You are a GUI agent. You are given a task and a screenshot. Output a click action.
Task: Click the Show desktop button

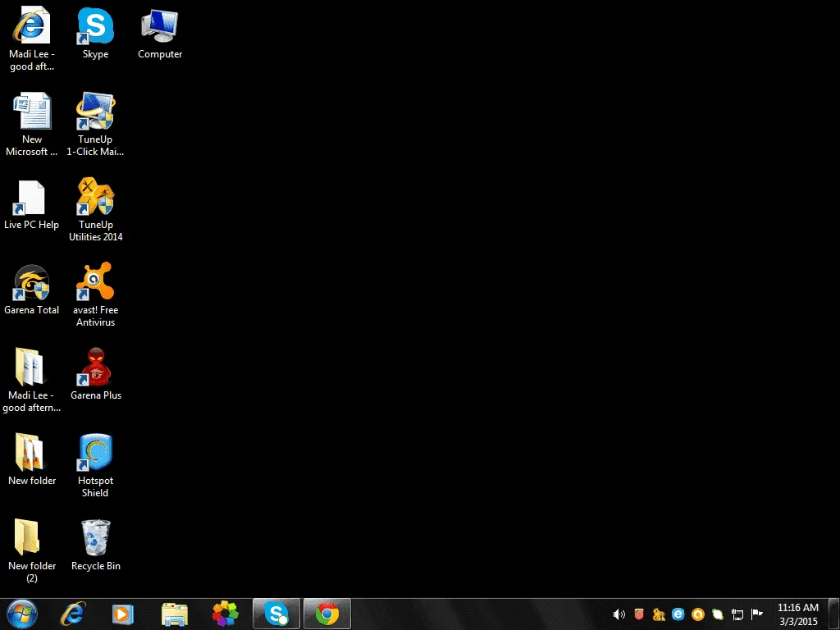click(834, 614)
